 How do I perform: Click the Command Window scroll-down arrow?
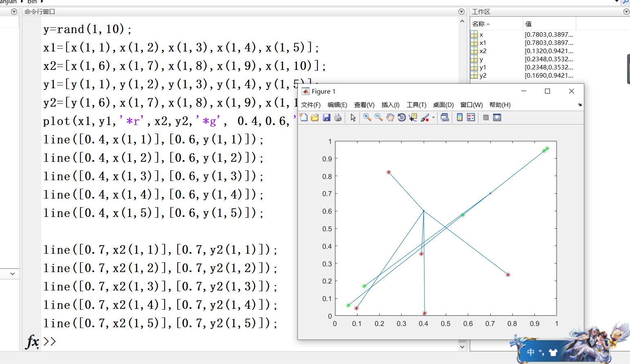462,347
